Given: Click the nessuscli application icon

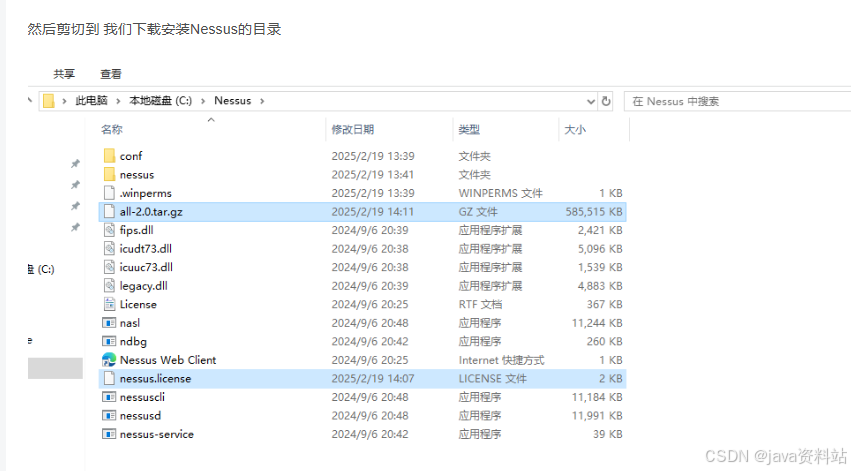Looking at the screenshot, I should (x=109, y=397).
